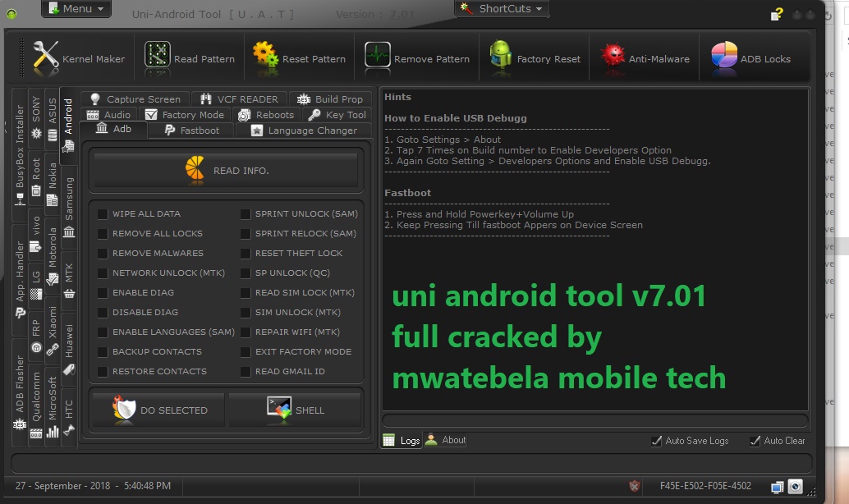Toggle Auto Clear checkbox
Image resolution: width=849 pixels, height=504 pixels.
click(x=755, y=441)
